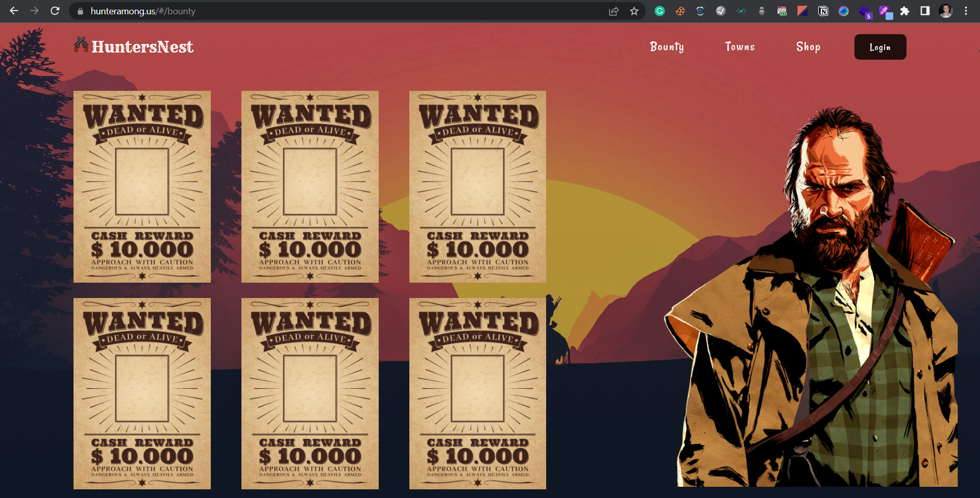Select the first wanted poster in top row

142,187
